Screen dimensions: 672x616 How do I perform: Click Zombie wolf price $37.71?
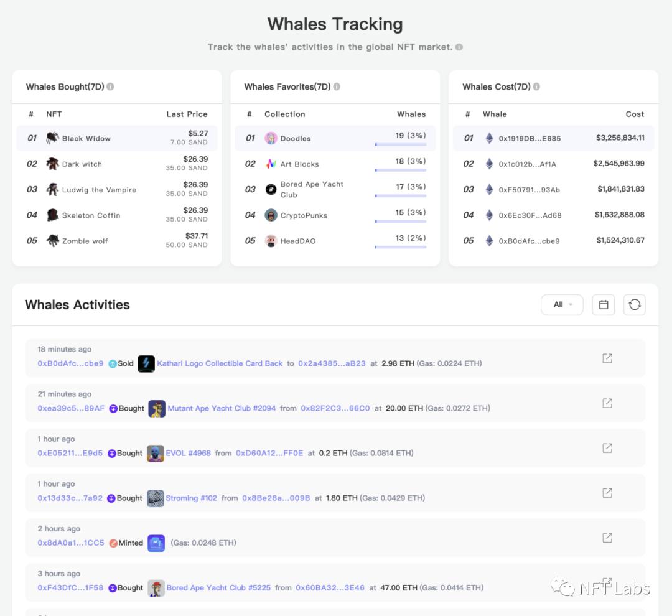[197, 236]
